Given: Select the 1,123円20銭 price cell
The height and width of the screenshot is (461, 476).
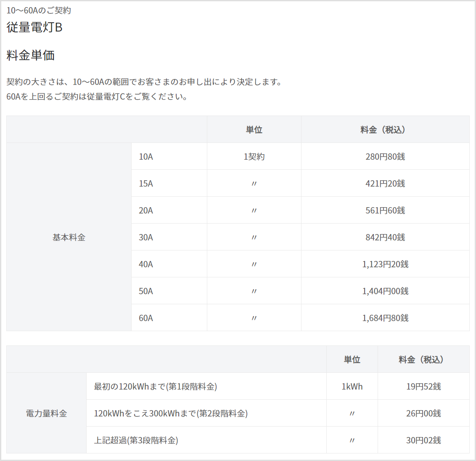Looking at the screenshot, I should coord(385,264).
